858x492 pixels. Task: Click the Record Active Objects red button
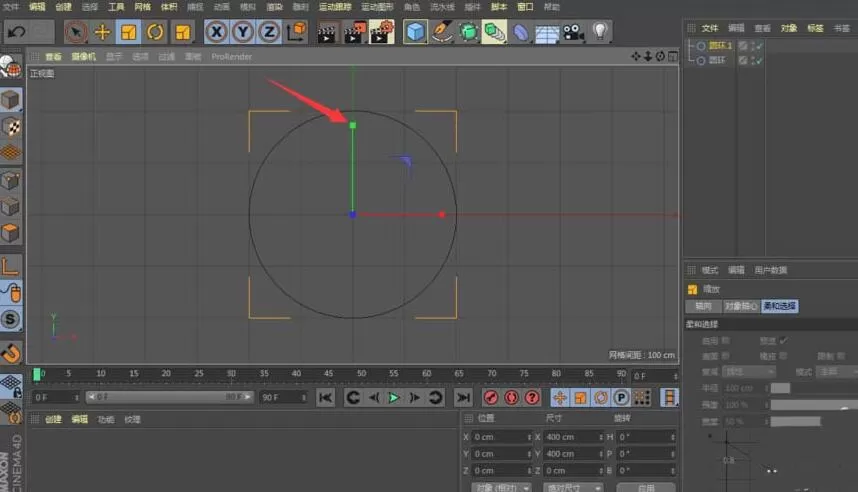pos(491,398)
